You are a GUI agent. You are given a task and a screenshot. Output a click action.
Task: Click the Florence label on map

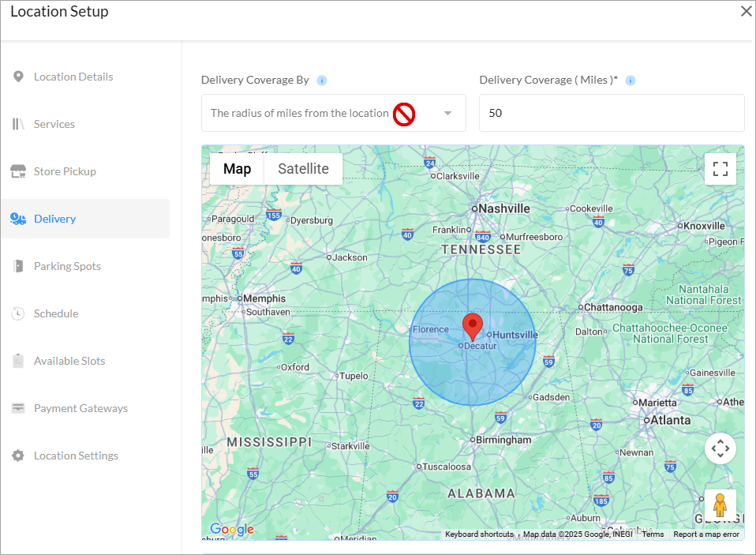431,329
